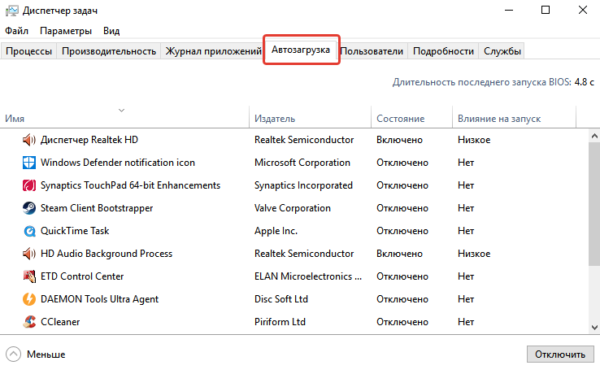Switch to the Процессы tab

tap(29, 51)
